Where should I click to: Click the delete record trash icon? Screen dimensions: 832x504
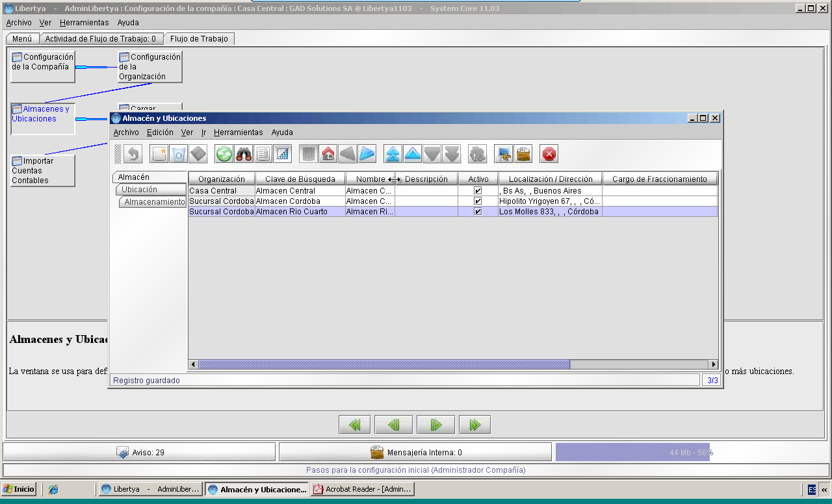point(179,154)
